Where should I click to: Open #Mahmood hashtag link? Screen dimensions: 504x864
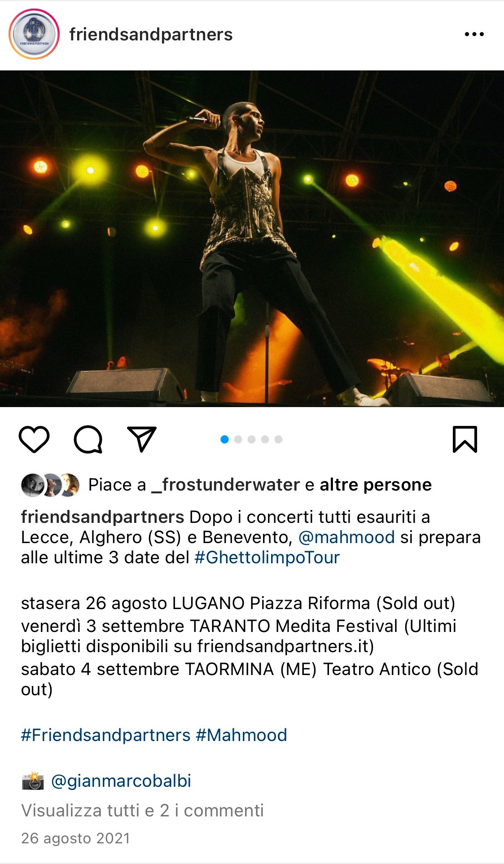241,735
